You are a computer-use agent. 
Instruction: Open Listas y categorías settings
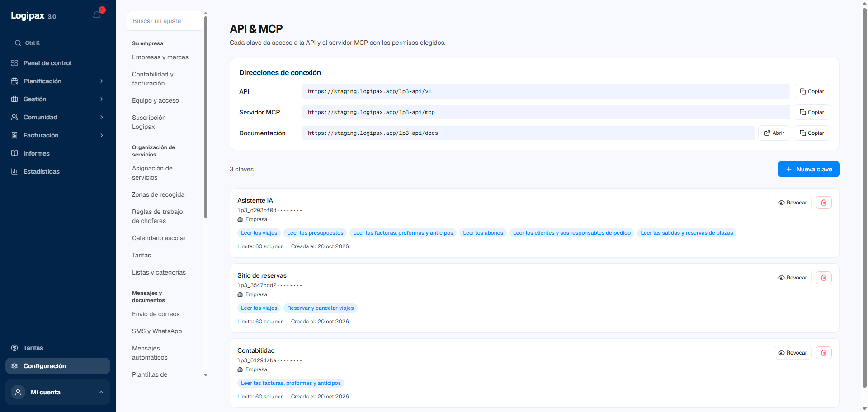click(159, 272)
